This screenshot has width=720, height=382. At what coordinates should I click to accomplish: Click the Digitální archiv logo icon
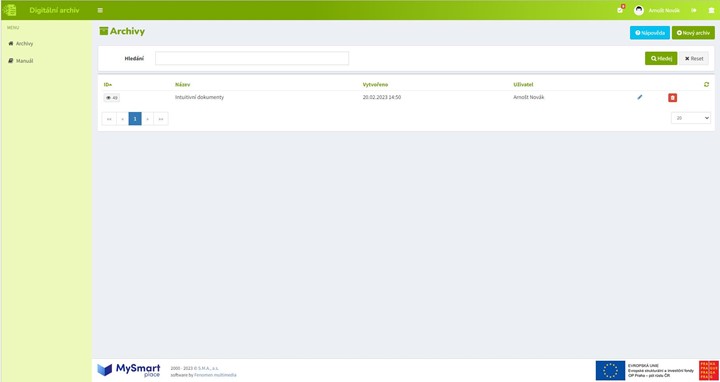[9, 10]
